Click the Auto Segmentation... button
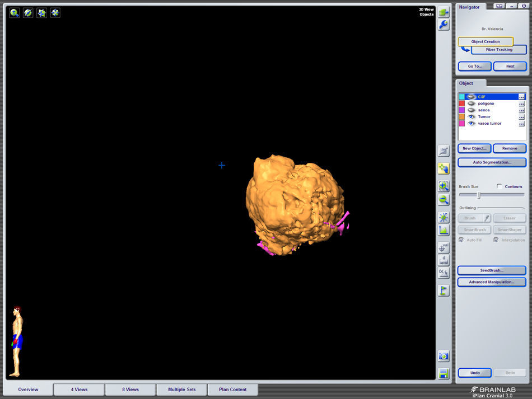This screenshot has width=532, height=399. point(492,162)
